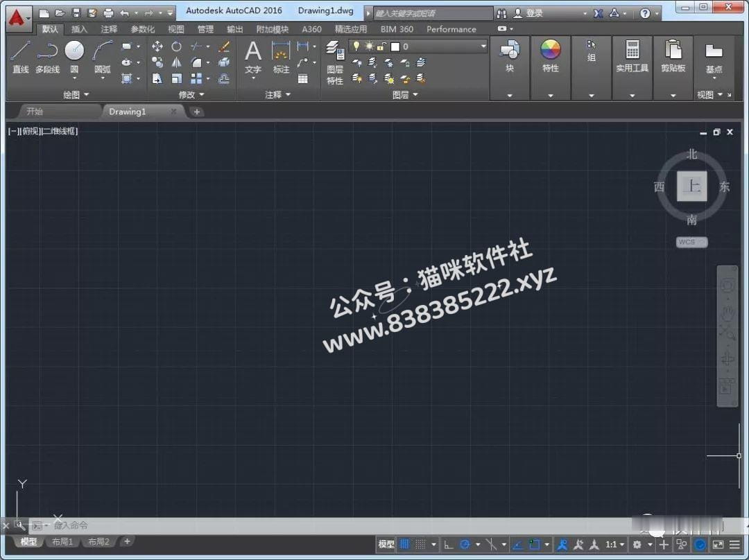Expand the Block (块) panel dropdown
Viewport: 749px width, 560px height.
(x=510, y=96)
